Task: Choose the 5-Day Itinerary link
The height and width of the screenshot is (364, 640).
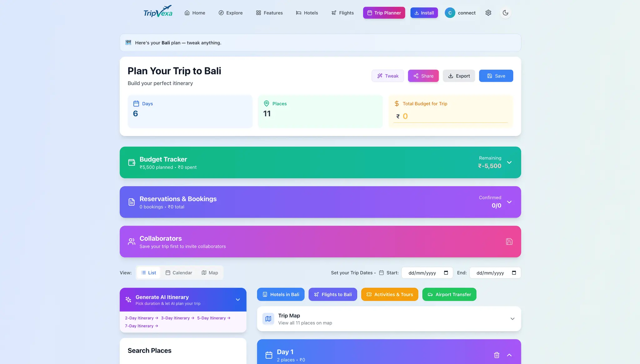Action: click(x=214, y=318)
